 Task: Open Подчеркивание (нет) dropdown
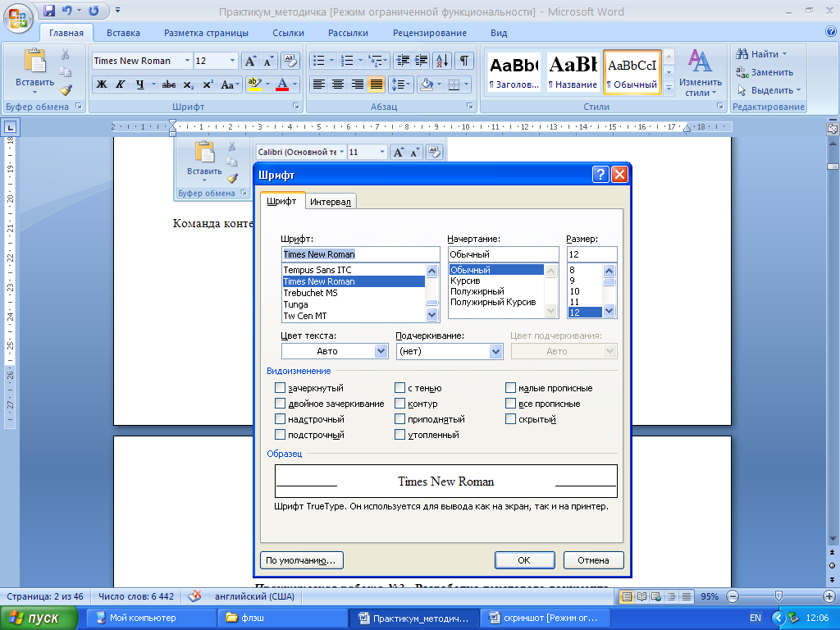[495, 351]
